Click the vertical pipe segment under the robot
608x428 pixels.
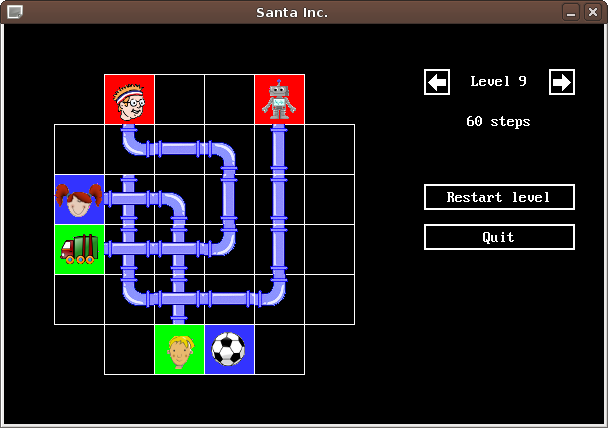coord(279,149)
